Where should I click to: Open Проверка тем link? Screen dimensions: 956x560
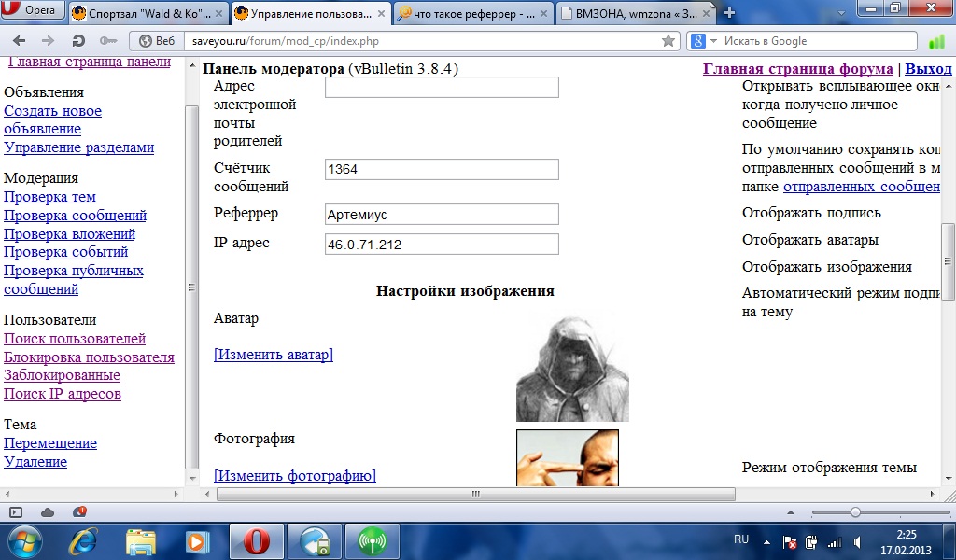point(49,197)
